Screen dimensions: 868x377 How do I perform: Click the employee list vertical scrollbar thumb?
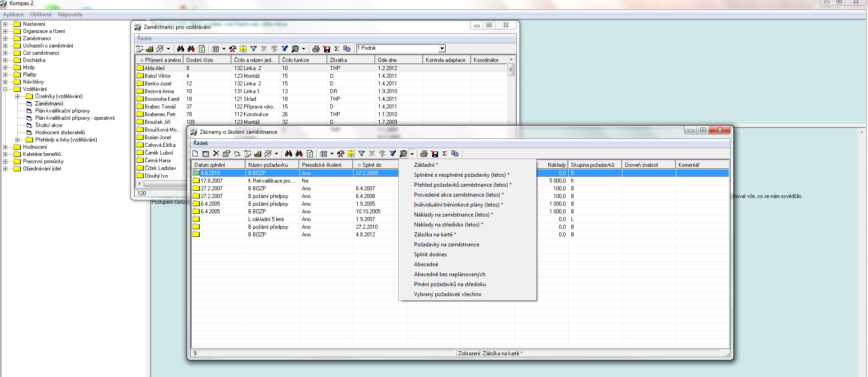point(511,70)
